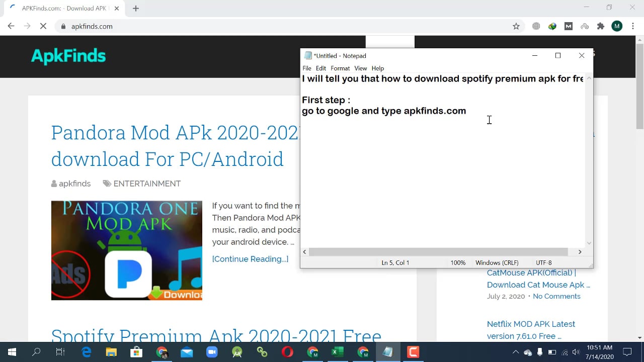Open Task View from the taskbar
The width and height of the screenshot is (644, 362).
pyautogui.click(x=60, y=352)
